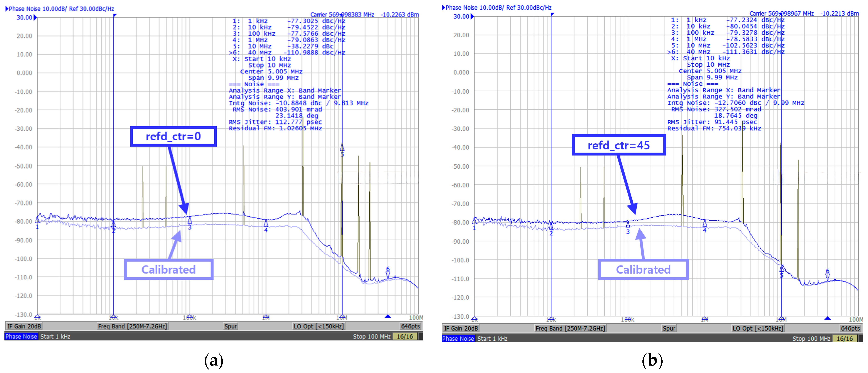Click solid blue triangle on right plot x-axis
Image resolution: width=868 pixels, height=373 pixels.
827,318
